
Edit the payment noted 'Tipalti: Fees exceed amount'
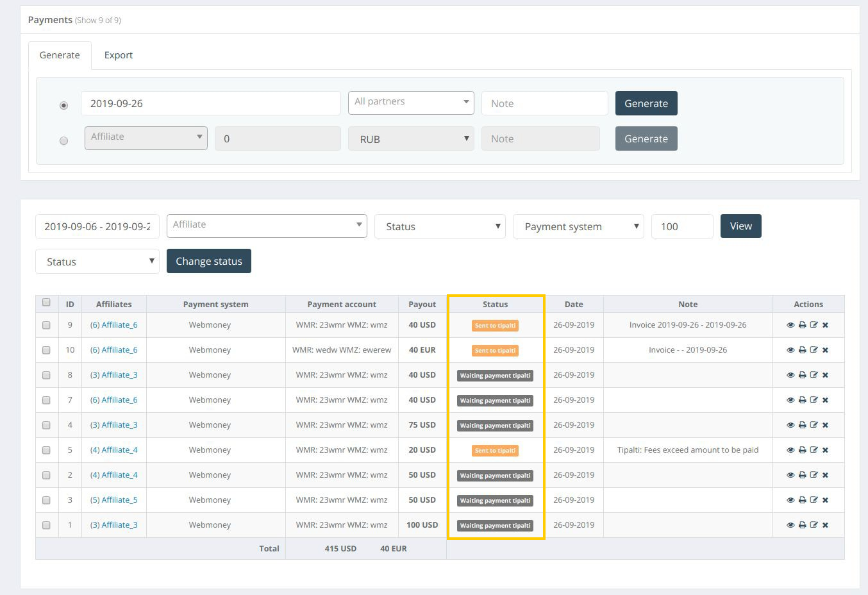click(814, 449)
